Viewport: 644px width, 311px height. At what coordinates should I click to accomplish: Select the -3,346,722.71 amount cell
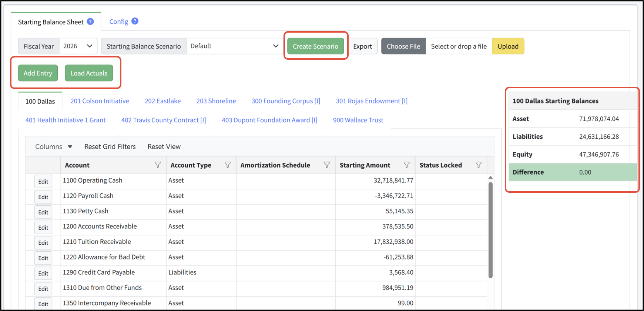[x=375, y=196]
